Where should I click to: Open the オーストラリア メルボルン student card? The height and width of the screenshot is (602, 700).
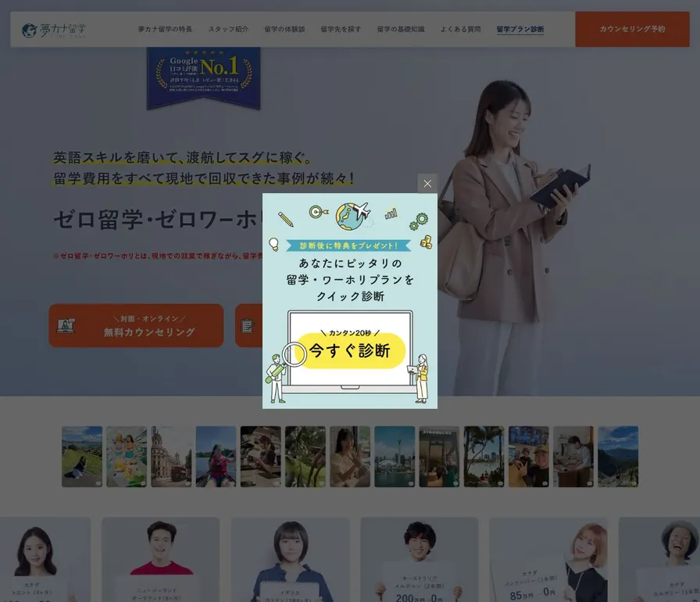coord(420,560)
